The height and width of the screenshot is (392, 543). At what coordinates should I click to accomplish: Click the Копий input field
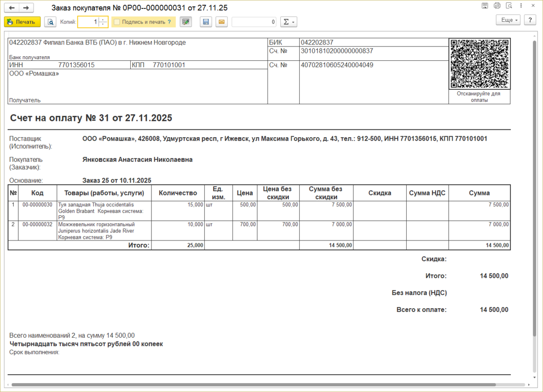[88, 22]
